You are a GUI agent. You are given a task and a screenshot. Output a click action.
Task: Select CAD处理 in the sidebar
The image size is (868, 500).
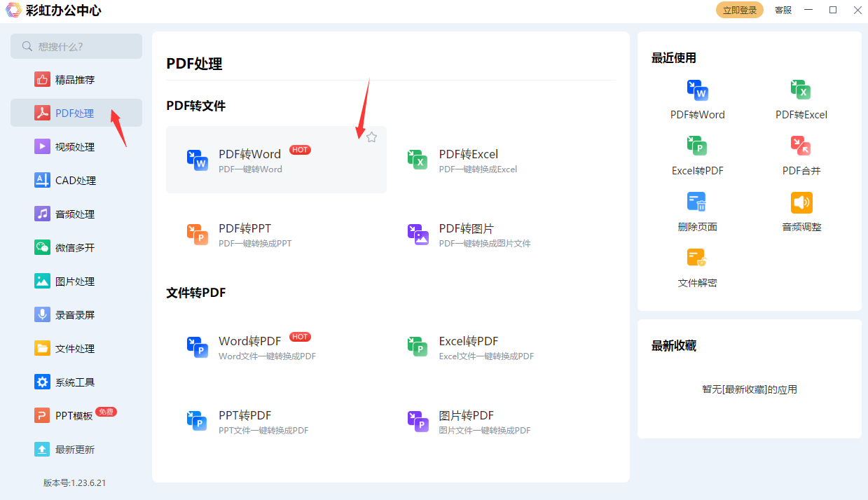pos(76,180)
